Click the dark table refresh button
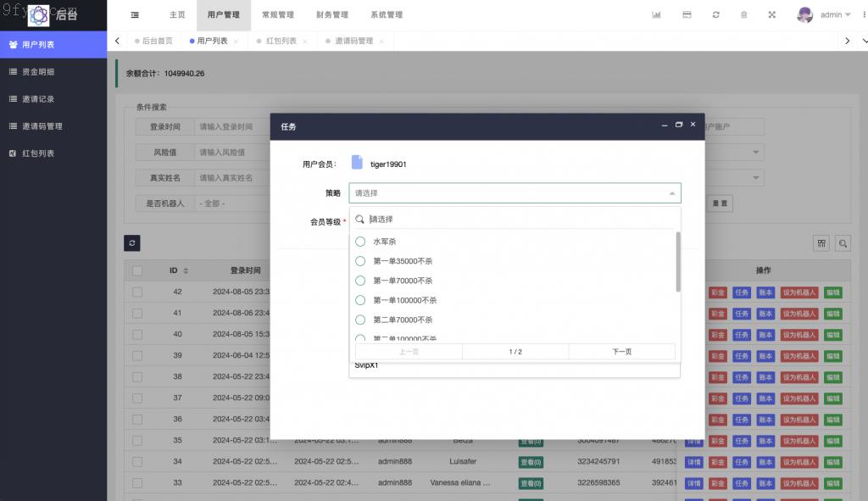Viewport: 868px width, 501px height. click(x=131, y=243)
